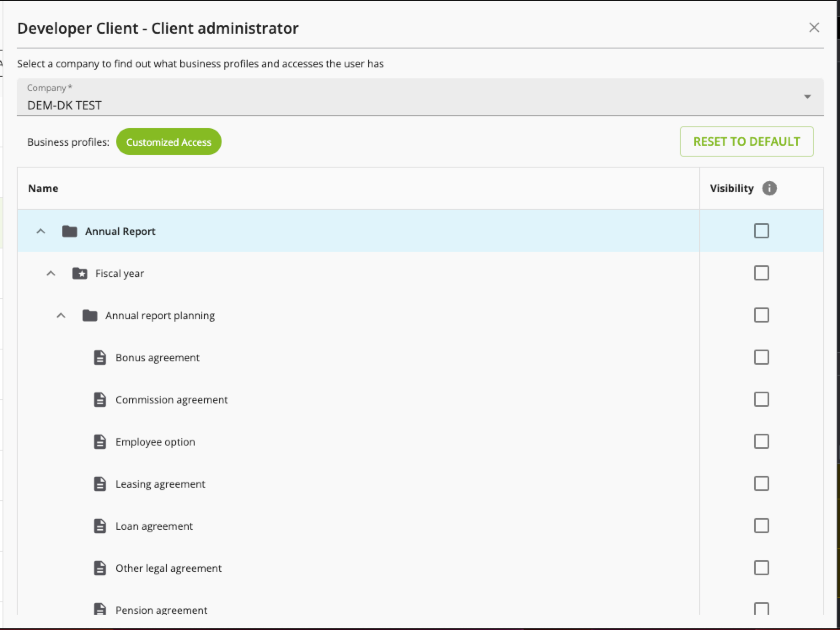Viewport: 840px width, 630px height.
Task: Check visibility box for Leasing agreement
Action: tap(762, 483)
